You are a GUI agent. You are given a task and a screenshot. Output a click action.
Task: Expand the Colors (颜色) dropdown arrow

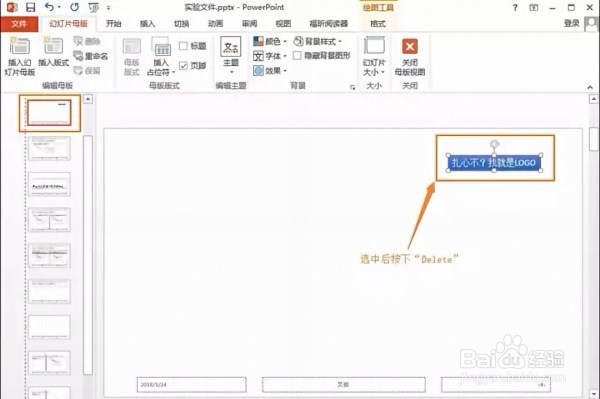(x=285, y=41)
